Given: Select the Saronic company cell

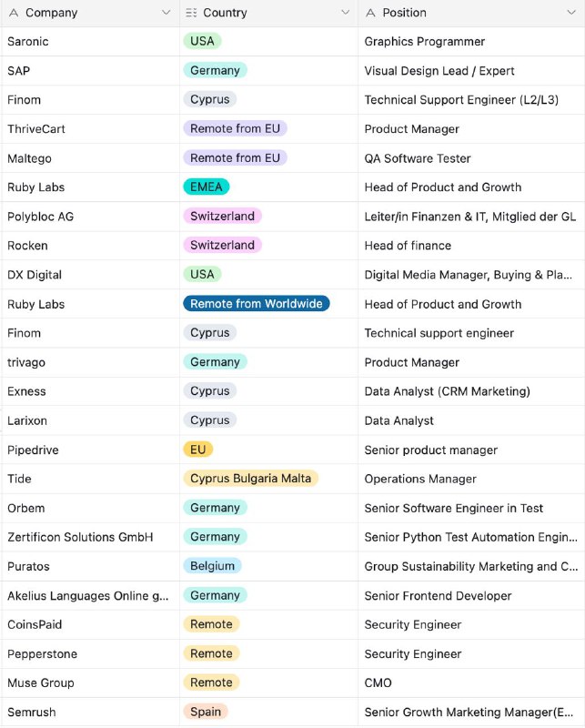Looking at the screenshot, I should (x=90, y=41).
